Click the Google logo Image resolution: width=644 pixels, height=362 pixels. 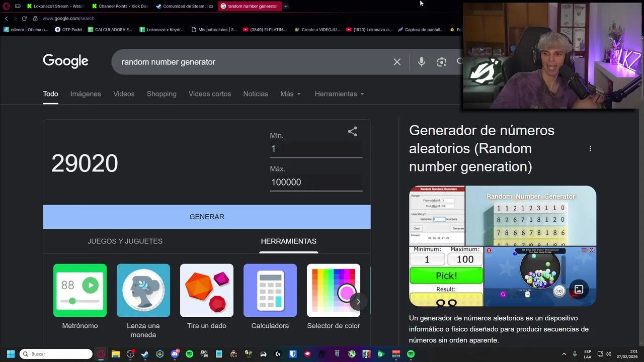pyautogui.click(x=65, y=61)
